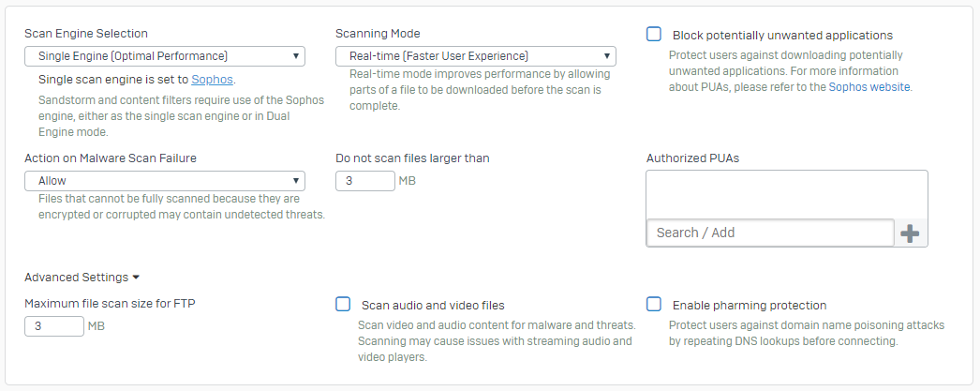Screen dimensions: 980x391
Task: Click the 'Authorized PUAs' heading
Action: point(692,158)
